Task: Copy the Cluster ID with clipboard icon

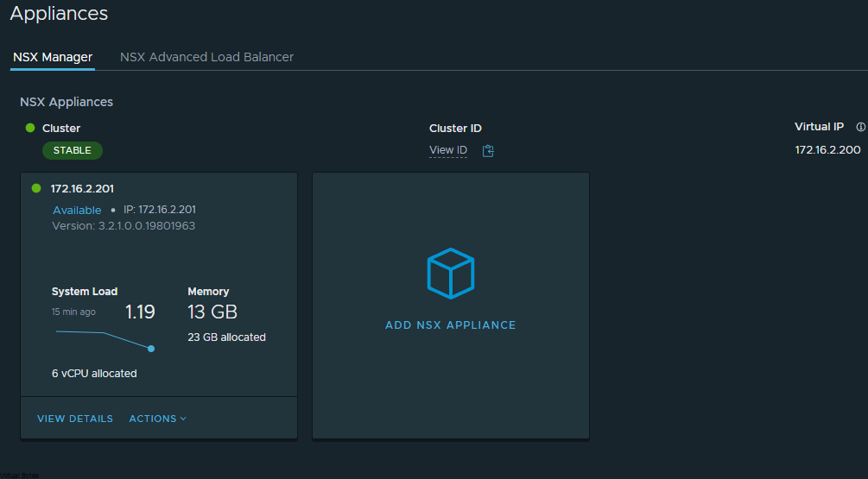Action: pos(488,150)
